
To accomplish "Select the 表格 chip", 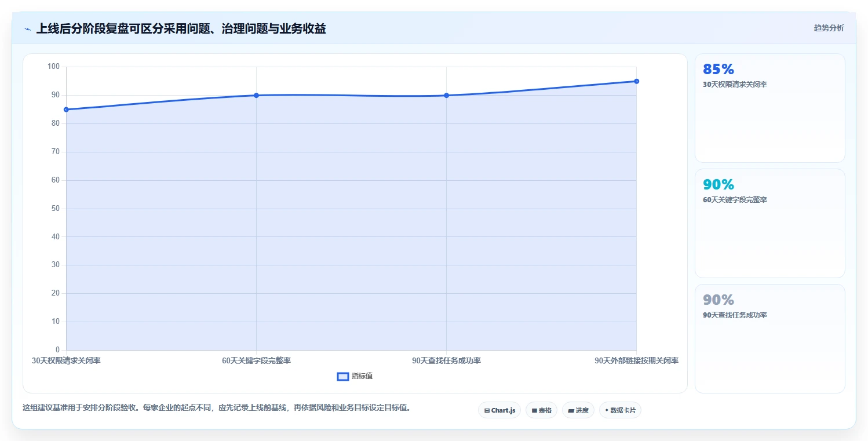I will 541,410.
